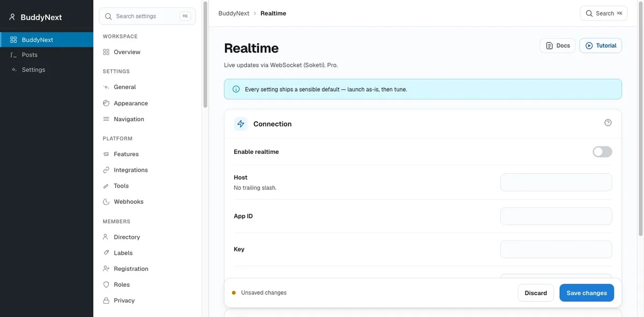Click the info icon in the blue banner

tap(236, 89)
